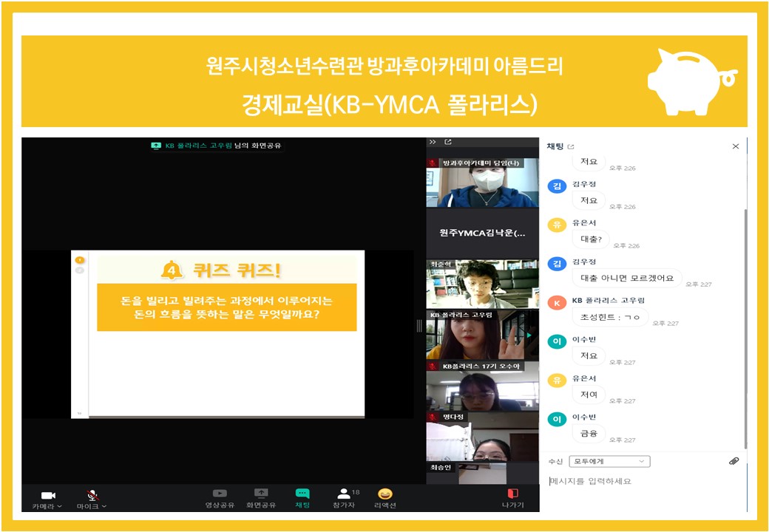769x532 pixels.
Task: Open the 리액션 reactions emoji
Action: (x=385, y=494)
